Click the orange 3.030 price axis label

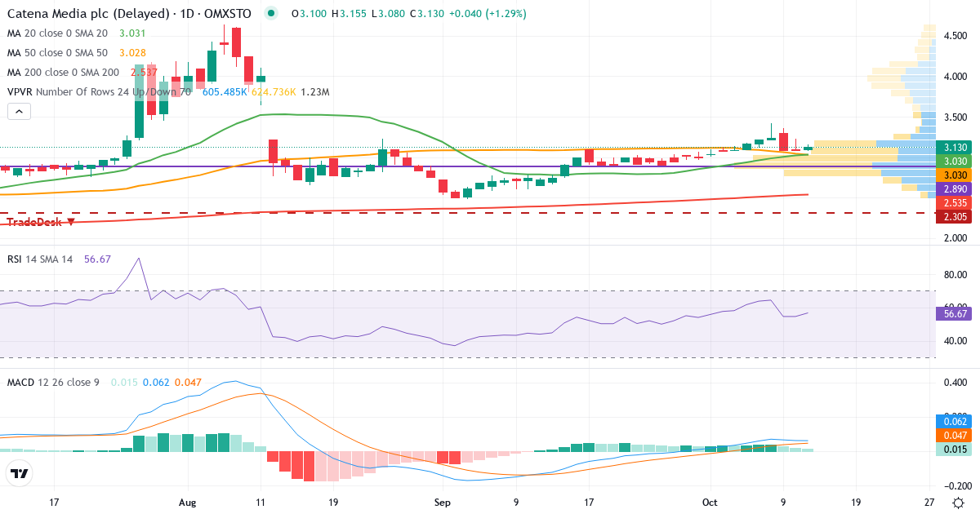point(955,175)
